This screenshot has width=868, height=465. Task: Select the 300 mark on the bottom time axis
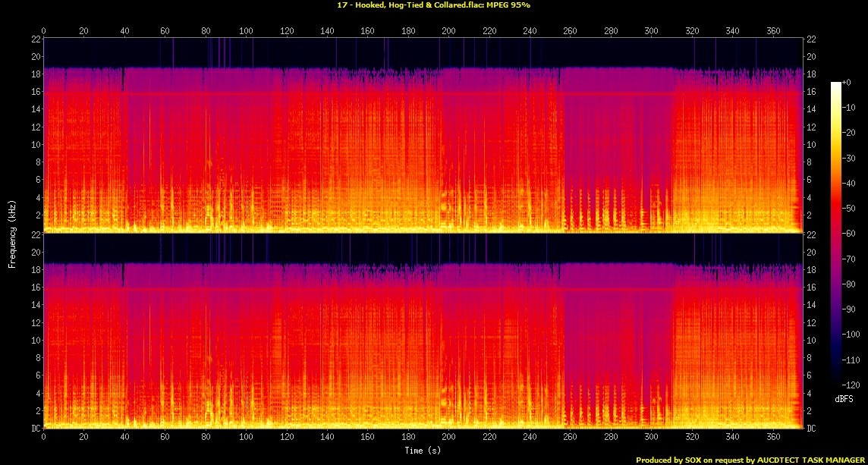tap(651, 438)
